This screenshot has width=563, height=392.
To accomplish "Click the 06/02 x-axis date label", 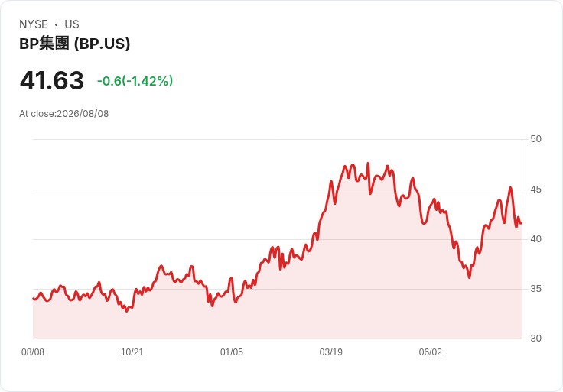I will [x=431, y=352].
